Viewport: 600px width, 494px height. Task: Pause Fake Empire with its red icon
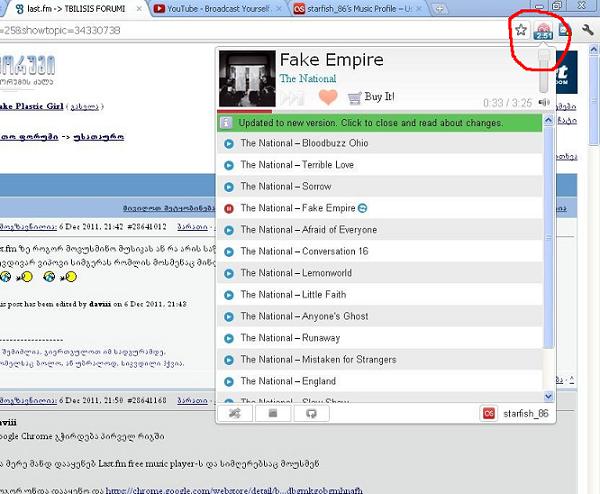(229, 209)
